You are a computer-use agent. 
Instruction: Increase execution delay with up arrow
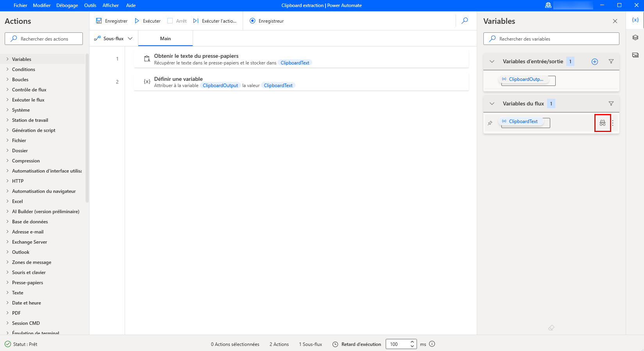[x=412, y=342]
